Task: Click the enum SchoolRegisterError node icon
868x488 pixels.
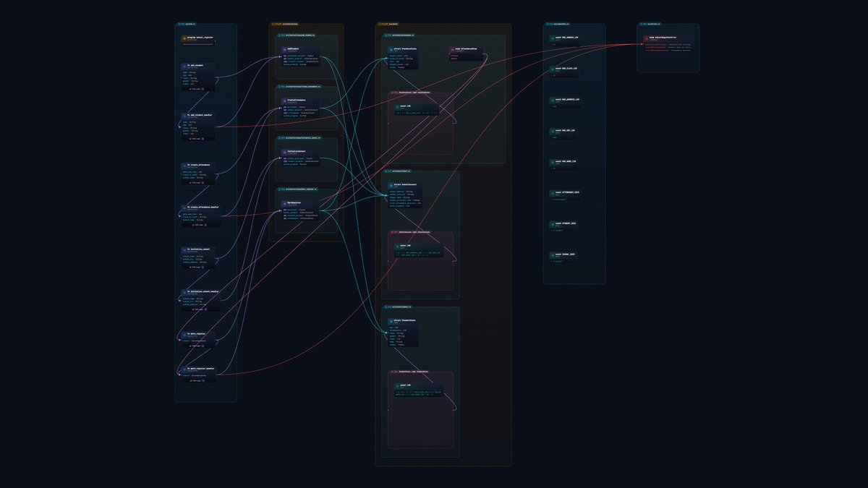Action: tap(646, 37)
